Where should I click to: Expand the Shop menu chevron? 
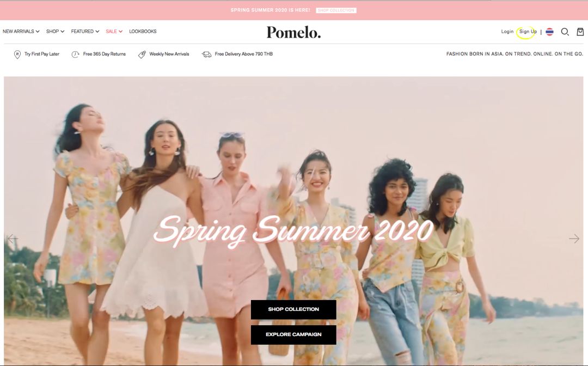tap(62, 32)
